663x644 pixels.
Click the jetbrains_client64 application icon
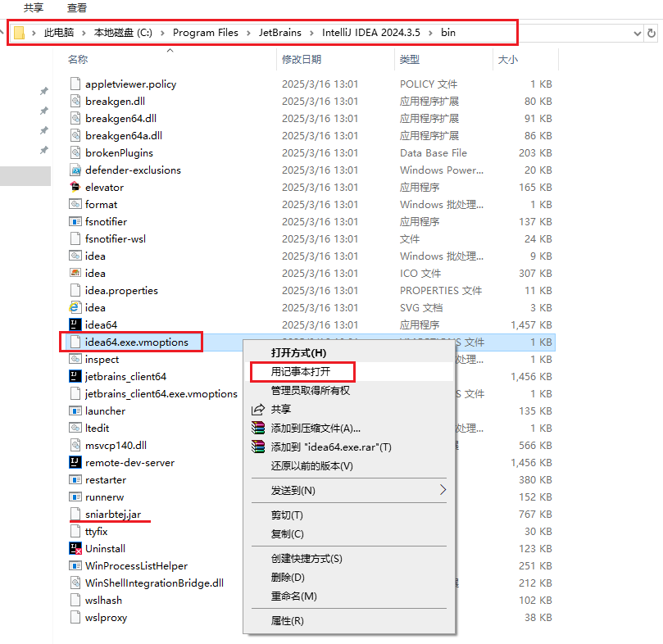(x=75, y=376)
